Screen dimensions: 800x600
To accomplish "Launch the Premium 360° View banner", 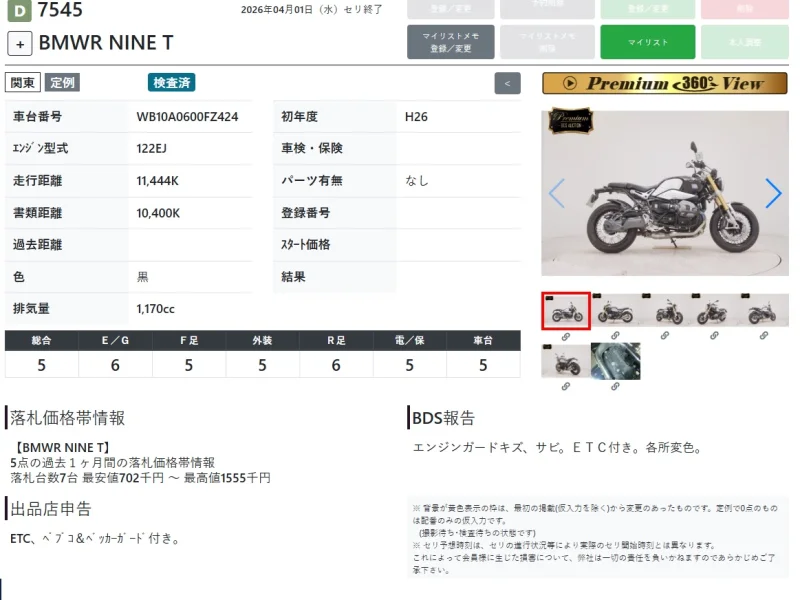I will tap(664, 83).
